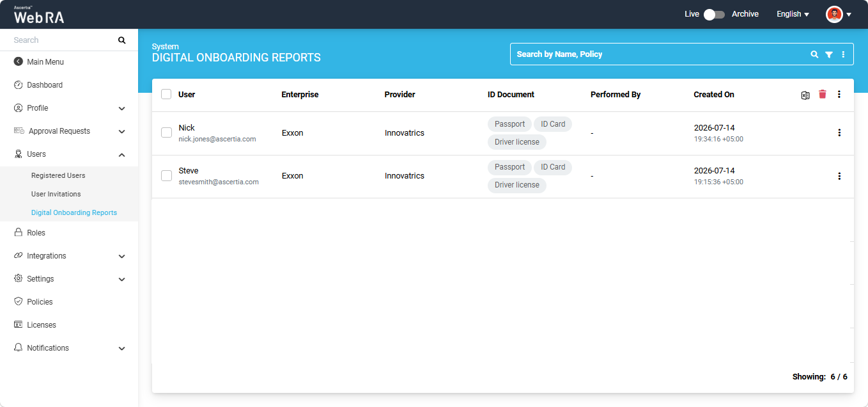Click the User column header

click(187, 95)
